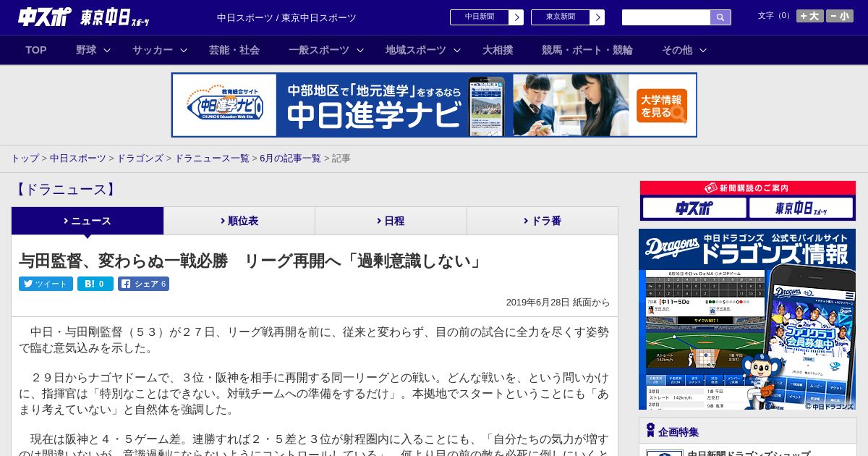
Task: Go to 6月の記事一覧 breadcrumb link
Action: point(290,158)
